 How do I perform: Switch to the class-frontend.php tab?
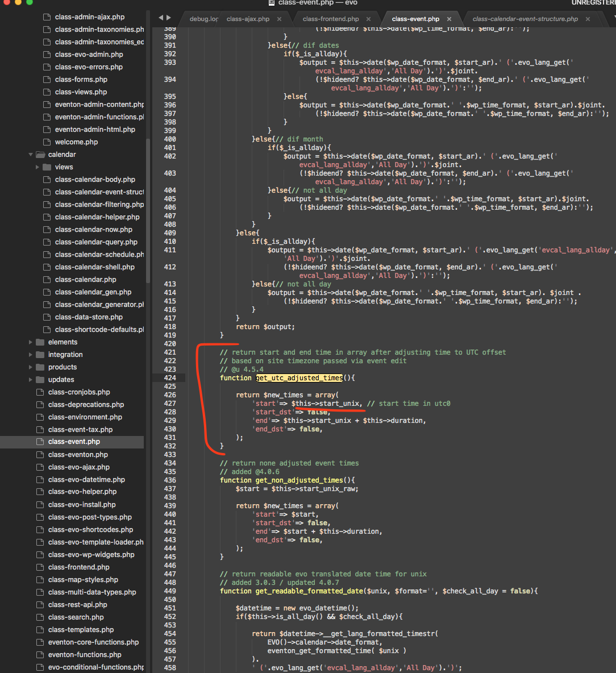331,19
